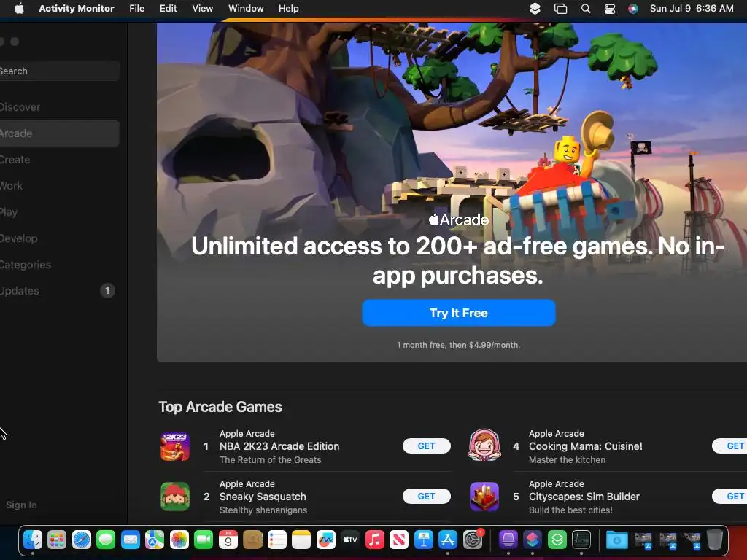Go to Create in the sidebar
747x560 pixels.
[x=59, y=160]
